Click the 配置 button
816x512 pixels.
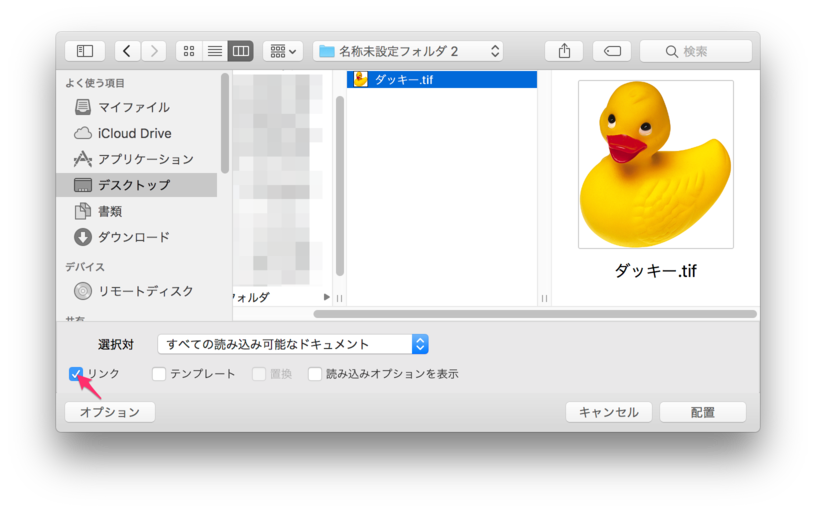[x=702, y=412]
